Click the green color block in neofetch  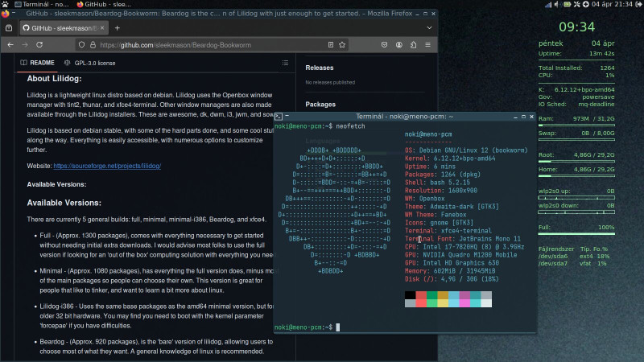(x=431, y=295)
